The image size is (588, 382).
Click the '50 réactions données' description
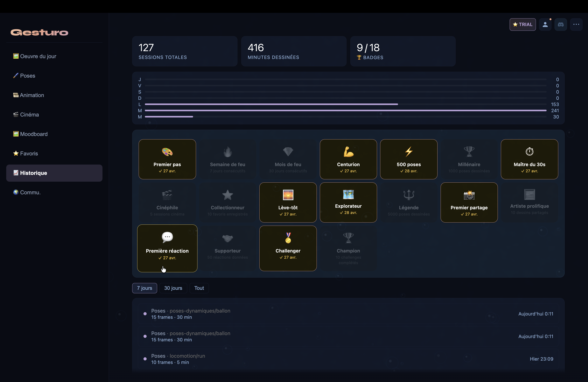(227, 258)
